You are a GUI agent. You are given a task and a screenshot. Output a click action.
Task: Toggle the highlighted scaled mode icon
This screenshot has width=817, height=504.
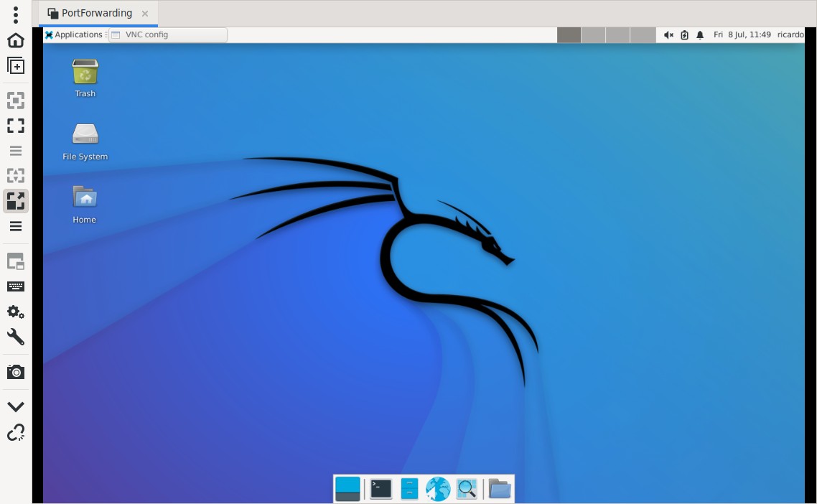click(16, 200)
